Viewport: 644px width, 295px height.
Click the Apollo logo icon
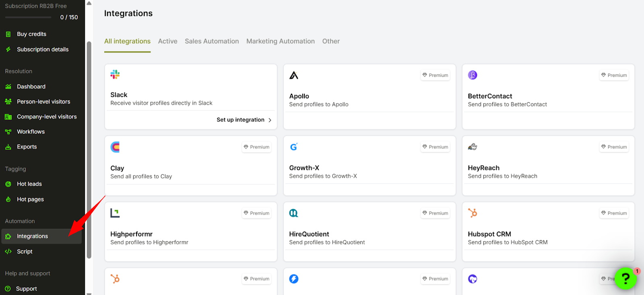tap(294, 75)
